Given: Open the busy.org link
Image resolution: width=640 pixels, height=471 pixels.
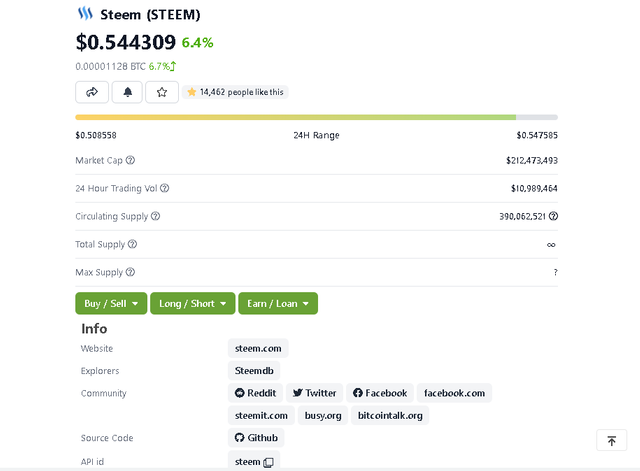Looking at the screenshot, I should coord(323,415).
